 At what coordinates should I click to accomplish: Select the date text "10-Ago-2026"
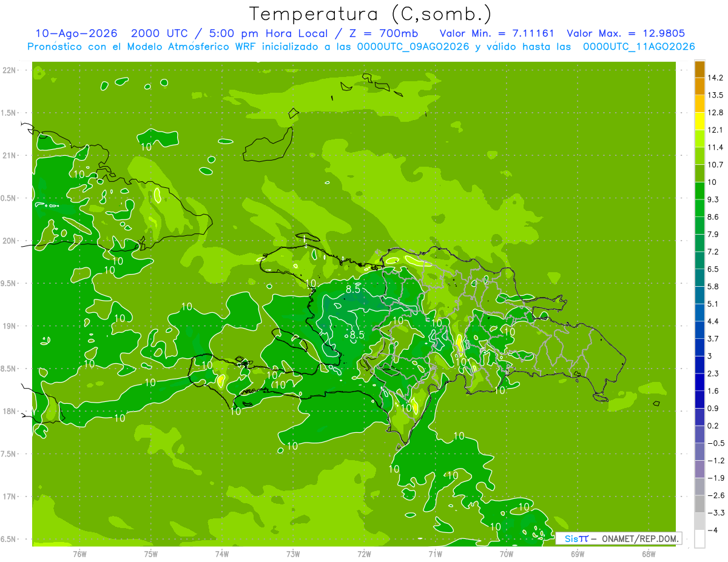[x=76, y=34]
